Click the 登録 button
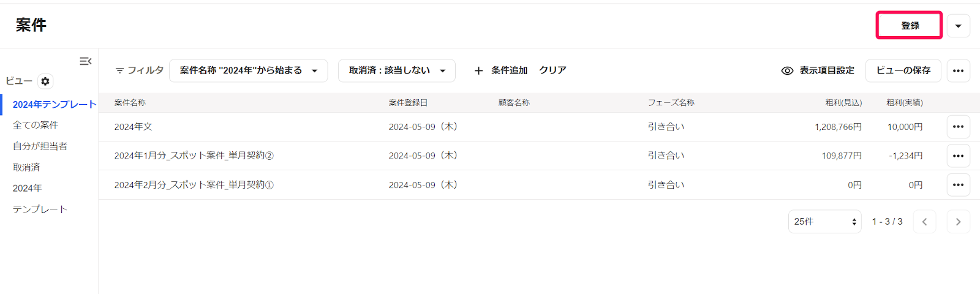Image resolution: width=980 pixels, height=294 pixels. [x=909, y=26]
